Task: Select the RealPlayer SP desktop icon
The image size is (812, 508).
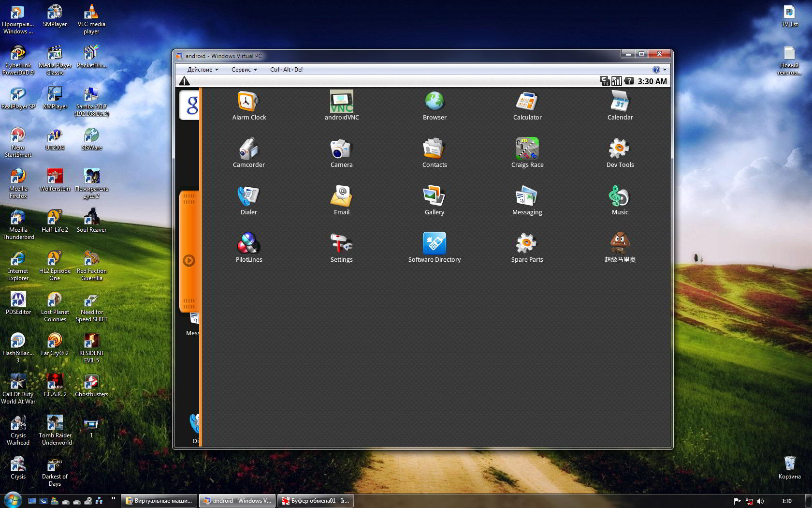Action: [x=18, y=98]
